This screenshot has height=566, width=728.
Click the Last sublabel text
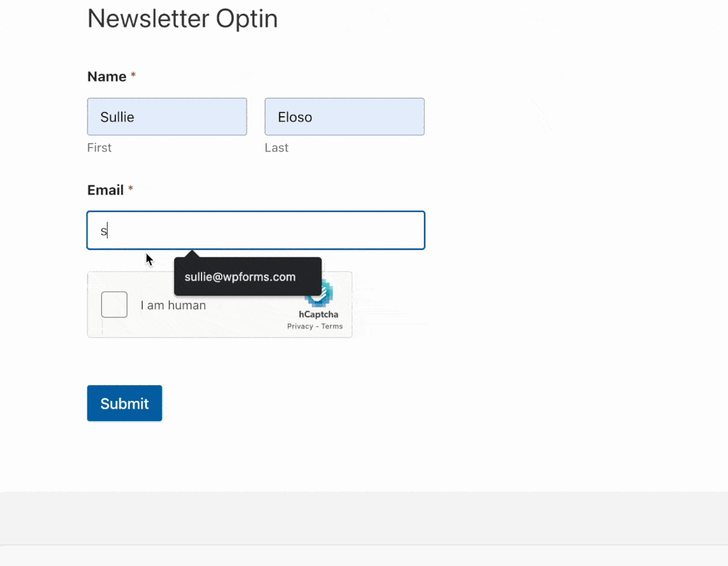click(x=277, y=148)
